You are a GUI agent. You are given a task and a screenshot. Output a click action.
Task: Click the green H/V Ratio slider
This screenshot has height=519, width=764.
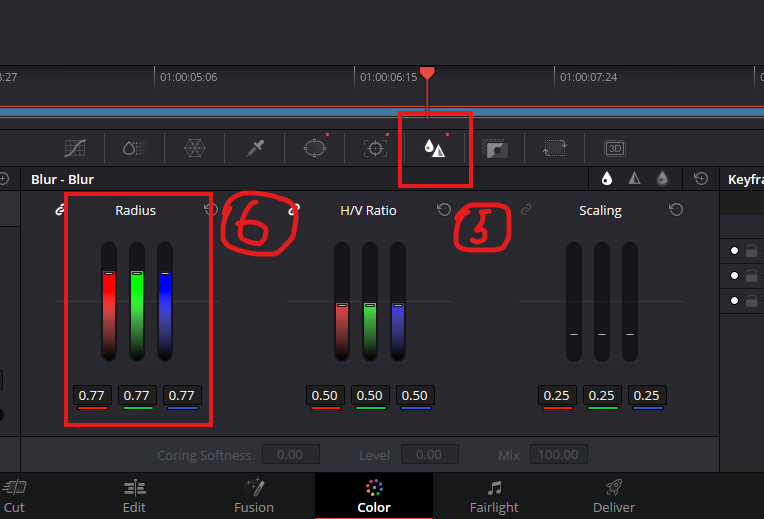pos(370,302)
